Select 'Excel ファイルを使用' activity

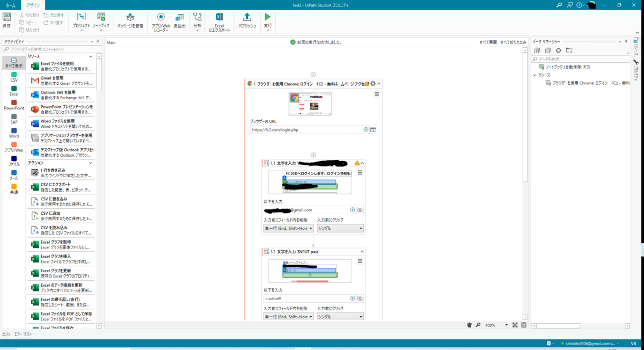[x=61, y=66]
